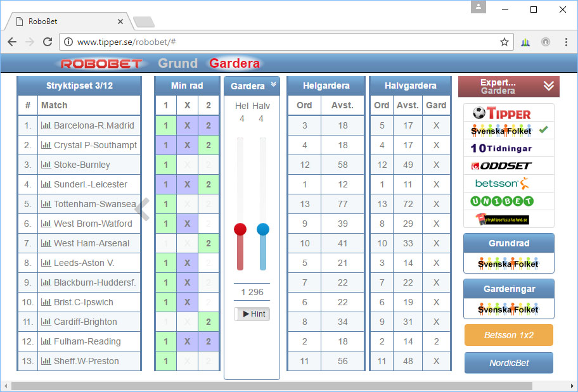The height and width of the screenshot is (392, 578).
Task: Click the Halvgardera column header
Action: tap(410, 86)
